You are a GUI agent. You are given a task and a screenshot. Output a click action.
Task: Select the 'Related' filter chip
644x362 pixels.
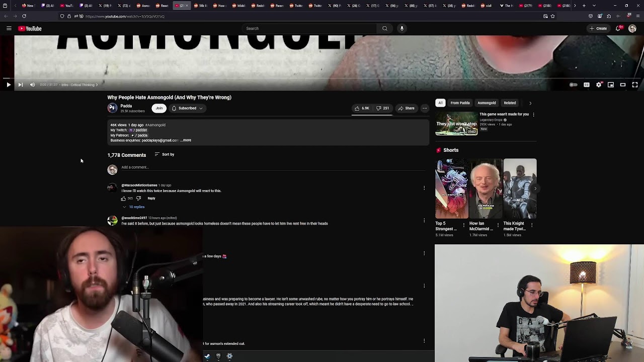pyautogui.click(x=510, y=103)
